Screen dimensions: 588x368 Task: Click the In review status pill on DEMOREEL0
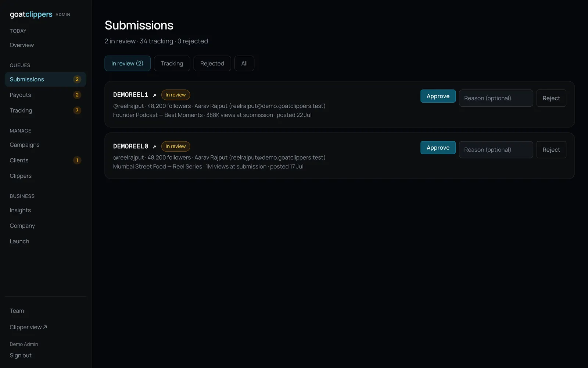pyautogui.click(x=176, y=146)
